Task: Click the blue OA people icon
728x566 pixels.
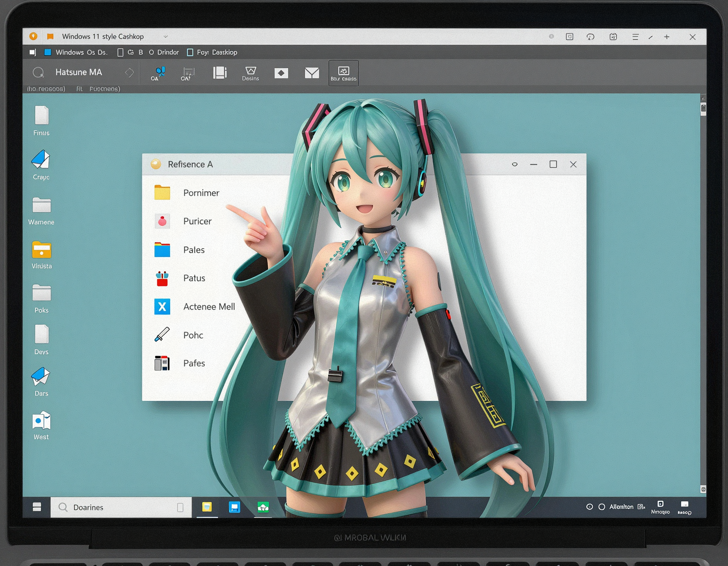Action: click(158, 73)
